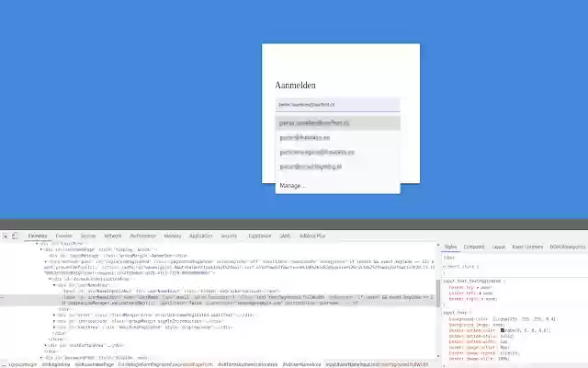
Task: Click the element.style rule block
Action: tap(514, 270)
